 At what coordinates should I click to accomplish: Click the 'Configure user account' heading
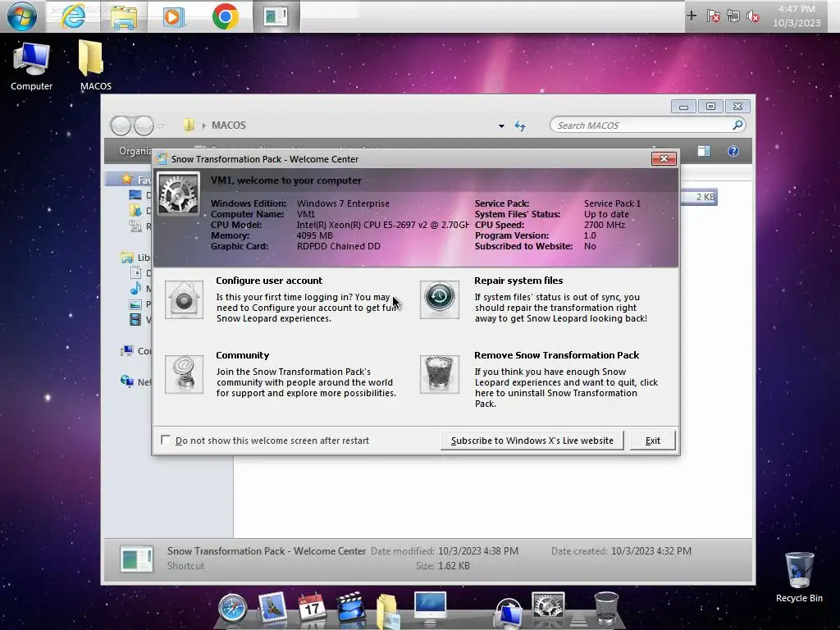click(x=269, y=281)
